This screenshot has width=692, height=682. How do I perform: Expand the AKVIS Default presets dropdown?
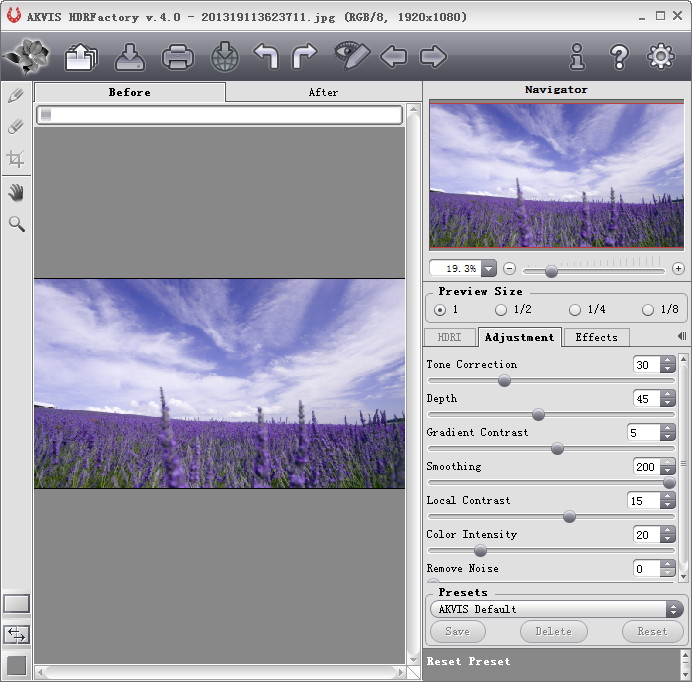pos(674,609)
